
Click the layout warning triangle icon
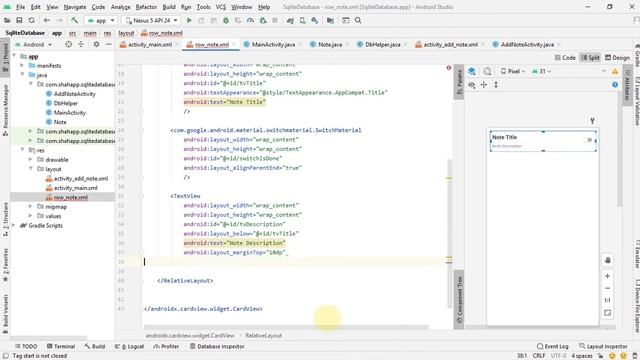pos(615,71)
